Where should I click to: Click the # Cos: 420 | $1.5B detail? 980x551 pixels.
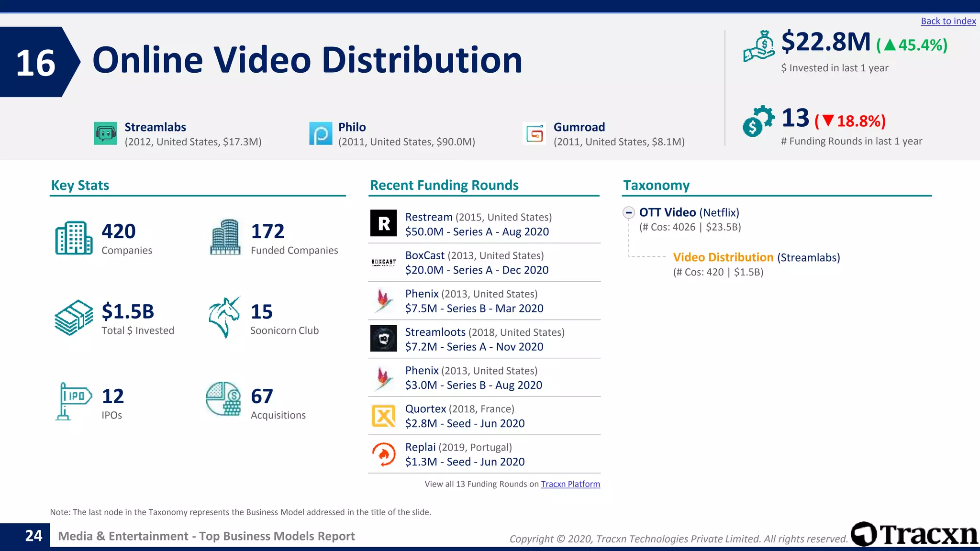pos(718,272)
